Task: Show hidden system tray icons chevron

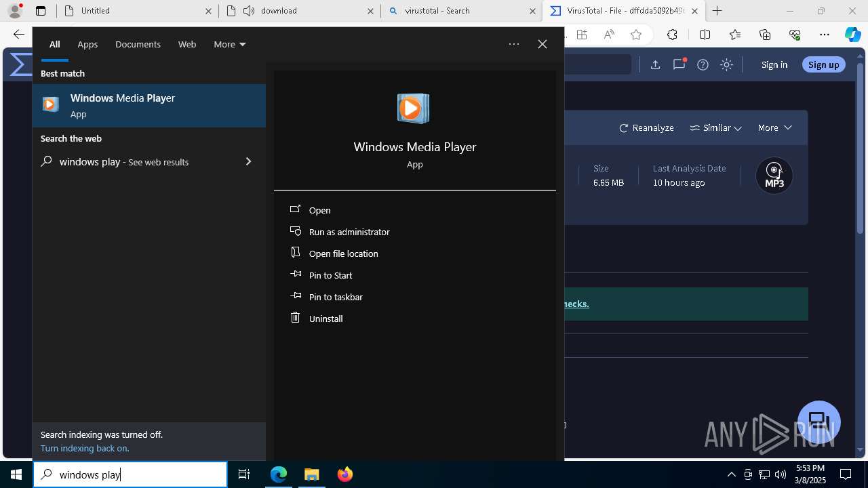Action: (731, 474)
